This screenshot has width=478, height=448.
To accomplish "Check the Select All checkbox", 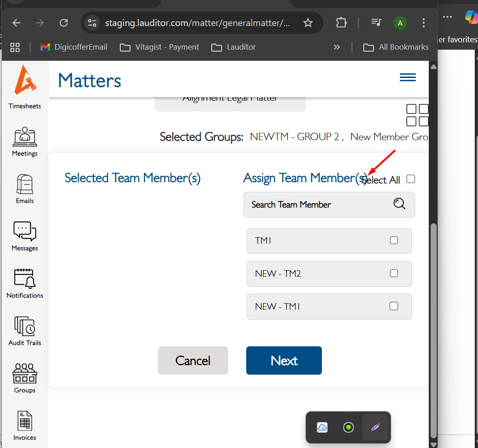I will point(410,179).
